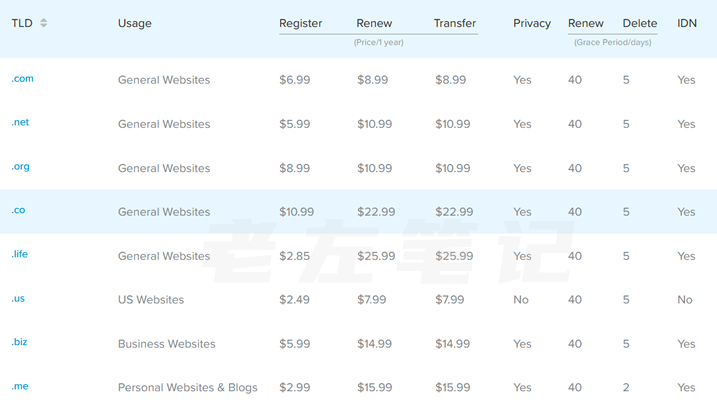Select the .co domain link
The image size is (717, 402).
(18, 211)
